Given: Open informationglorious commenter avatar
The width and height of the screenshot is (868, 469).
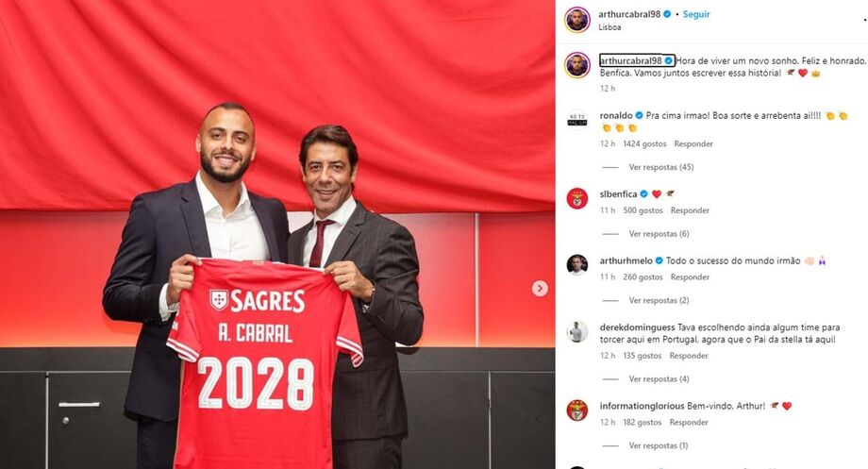Looking at the screenshot, I should point(577,410).
